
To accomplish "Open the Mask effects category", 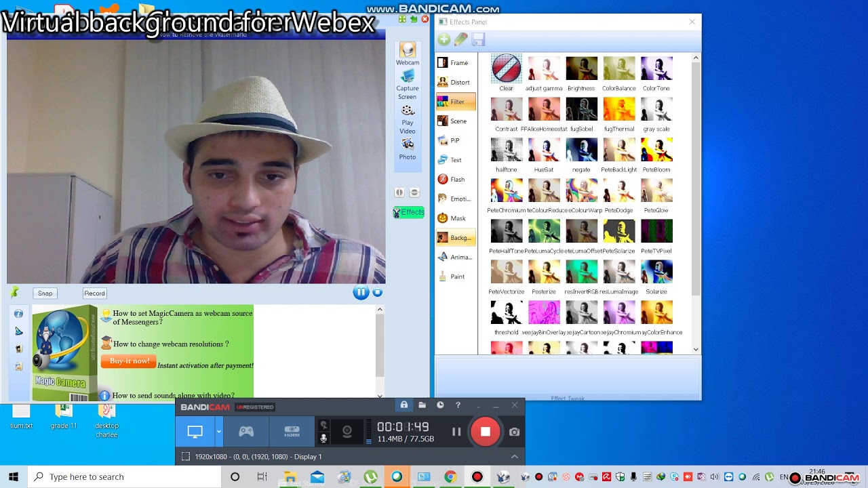I will tap(455, 218).
